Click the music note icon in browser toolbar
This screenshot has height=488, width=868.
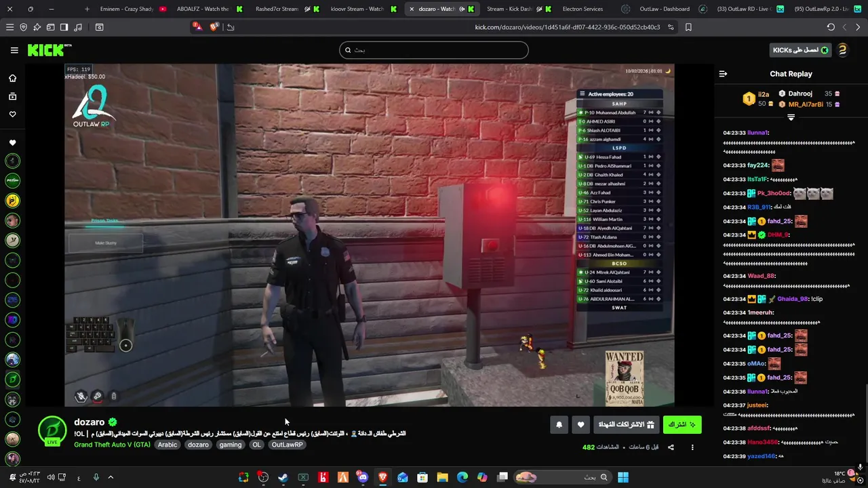[77, 27]
